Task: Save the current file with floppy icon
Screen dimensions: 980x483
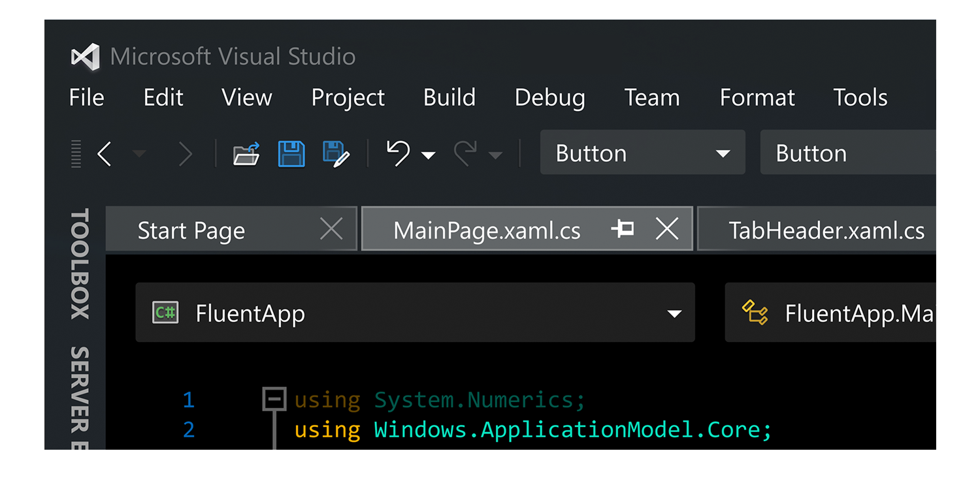Action: click(291, 153)
